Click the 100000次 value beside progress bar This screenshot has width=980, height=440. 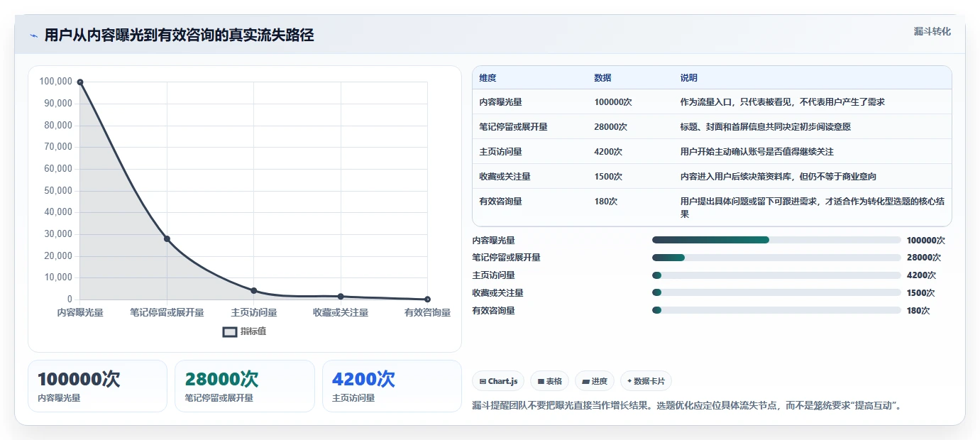pos(926,241)
